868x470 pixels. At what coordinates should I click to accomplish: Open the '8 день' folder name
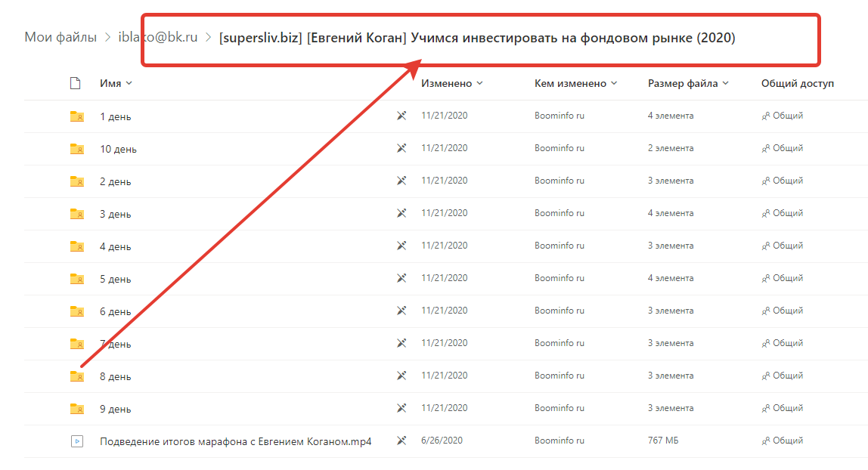115,376
